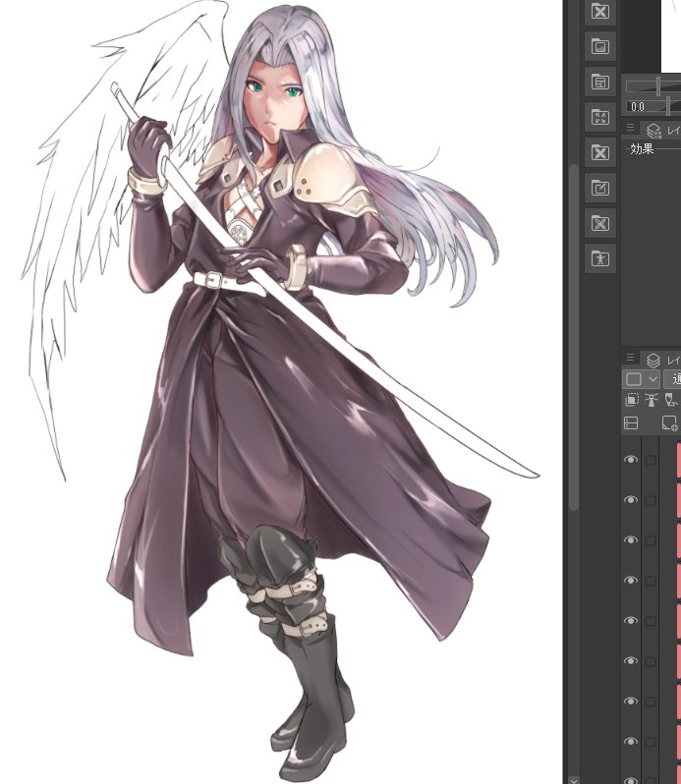Tick the selection box of second layer row
Screen dimensions: 681x784
point(651,500)
